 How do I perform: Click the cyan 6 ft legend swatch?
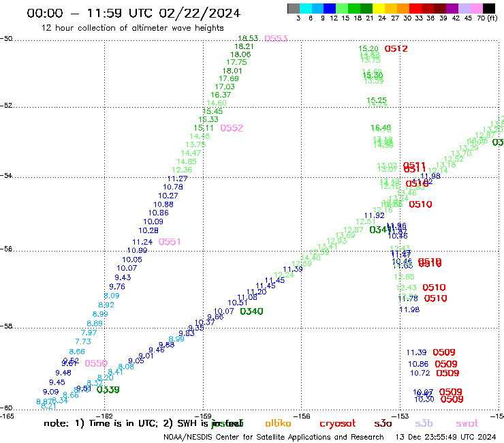[306, 8]
